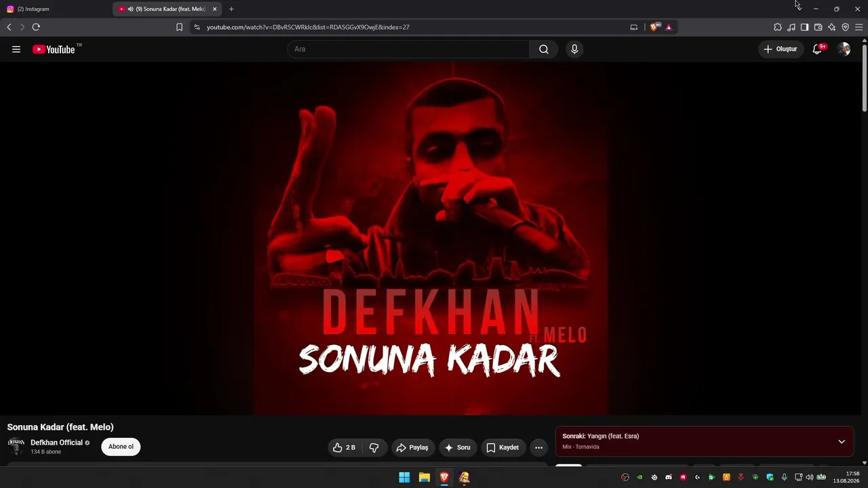Open the YouTube guide hamburger menu
The height and width of the screenshot is (488, 868).
(16, 49)
